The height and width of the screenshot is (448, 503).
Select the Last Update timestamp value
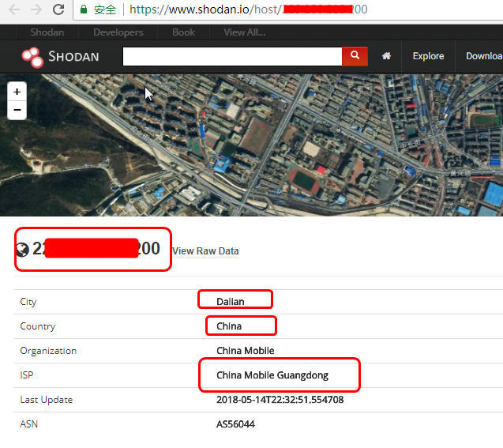(280, 400)
